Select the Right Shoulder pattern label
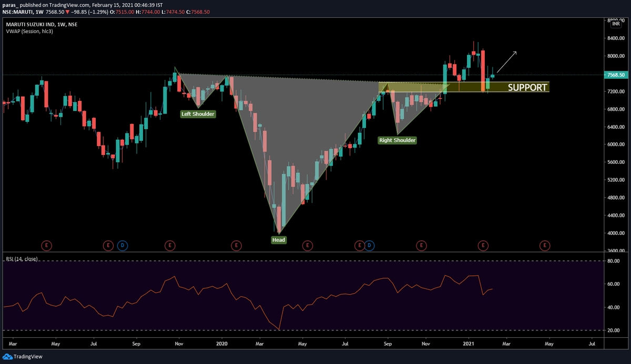Viewport: 631px width, 364px height. click(397, 140)
